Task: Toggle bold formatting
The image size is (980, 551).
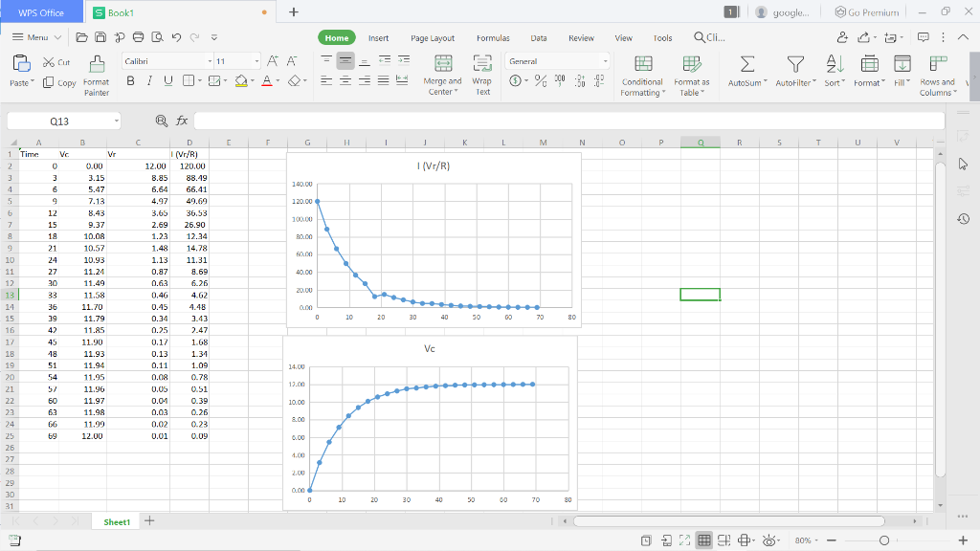Action: pos(130,80)
